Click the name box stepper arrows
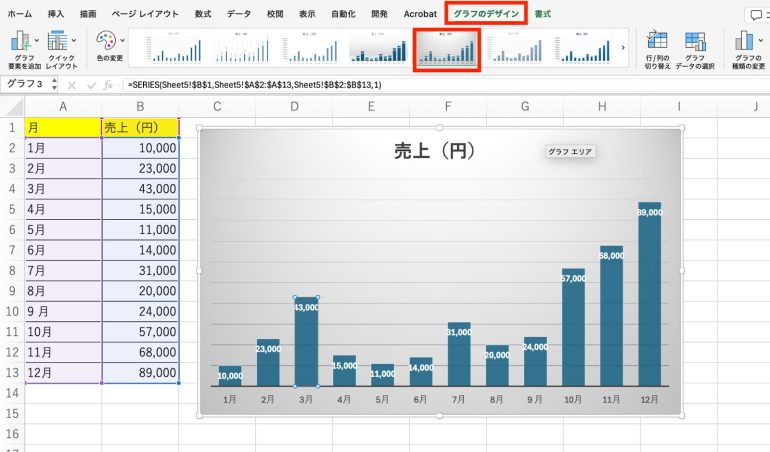The height and width of the screenshot is (452, 770). pos(54,84)
